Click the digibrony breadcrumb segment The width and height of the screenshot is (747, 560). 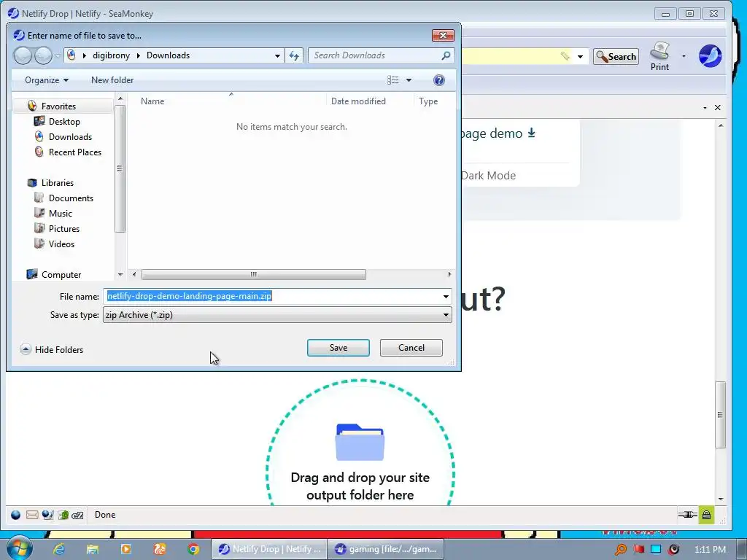point(111,55)
